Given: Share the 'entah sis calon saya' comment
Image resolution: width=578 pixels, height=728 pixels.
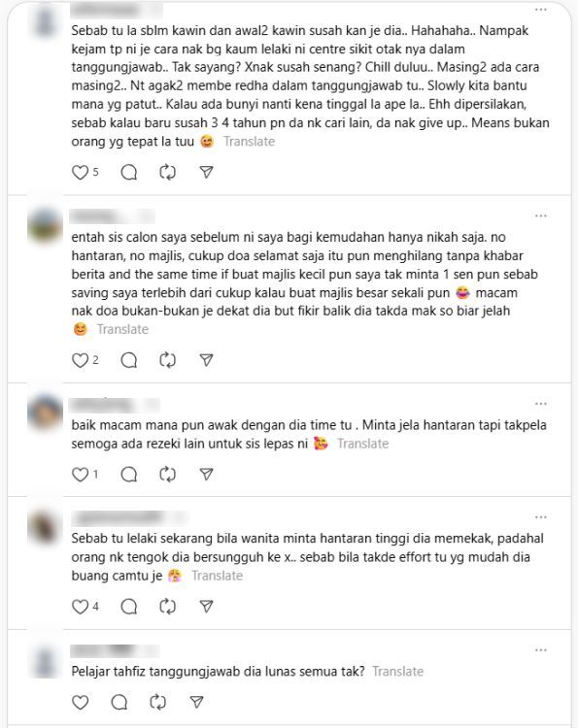Looking at the screenshot, I should (206, 360).
